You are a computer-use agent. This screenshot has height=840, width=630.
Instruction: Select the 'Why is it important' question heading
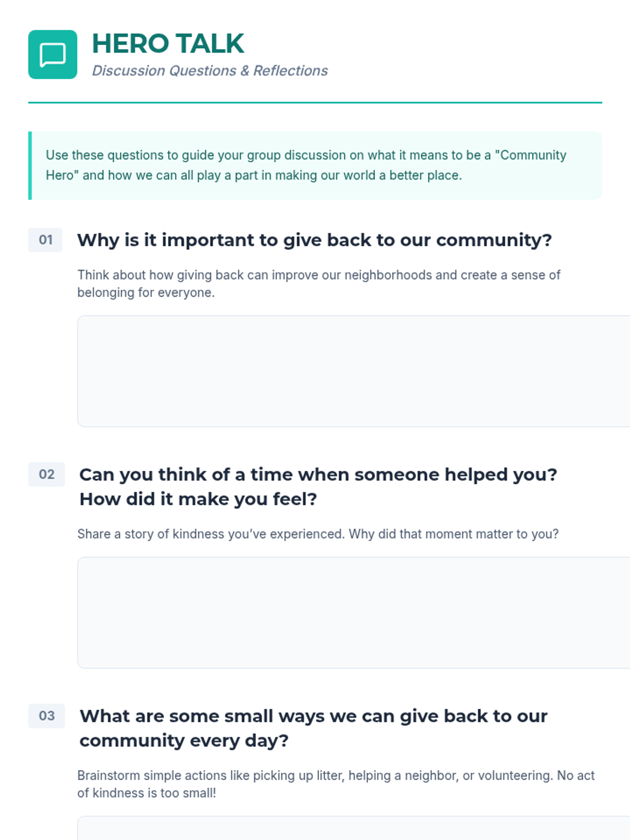[x=314, y=240]
